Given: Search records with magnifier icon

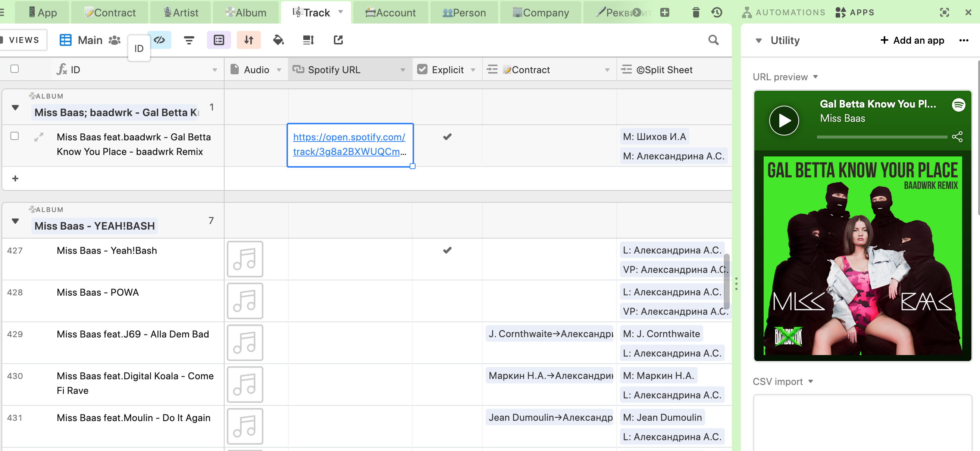Looking at the screenshot, I should 713,40.
